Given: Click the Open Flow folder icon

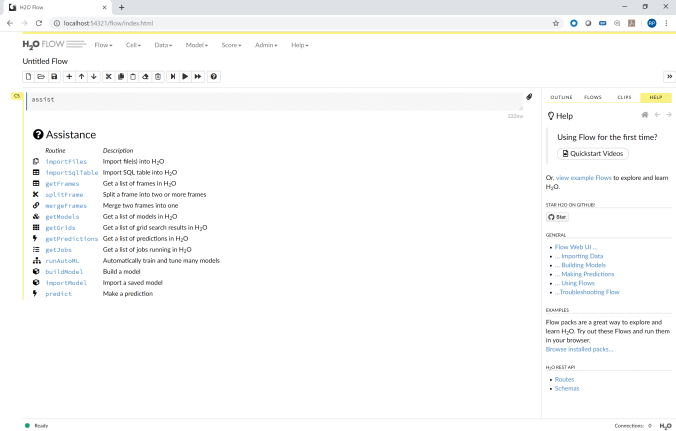Looking at the screenshot, I should (x=41, y=76).
